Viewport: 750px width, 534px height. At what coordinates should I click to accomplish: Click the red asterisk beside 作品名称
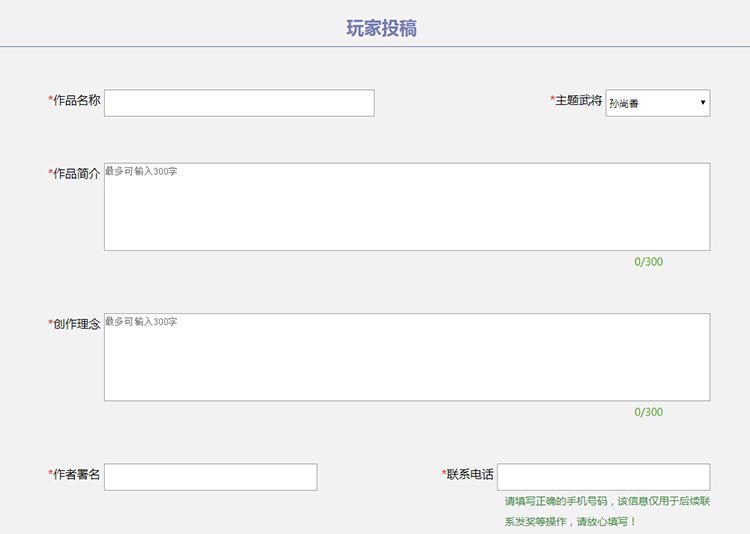coord(50,100)
